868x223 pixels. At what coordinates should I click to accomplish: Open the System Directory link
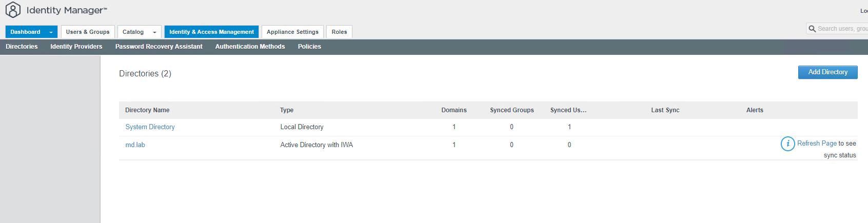coord(150,127)
